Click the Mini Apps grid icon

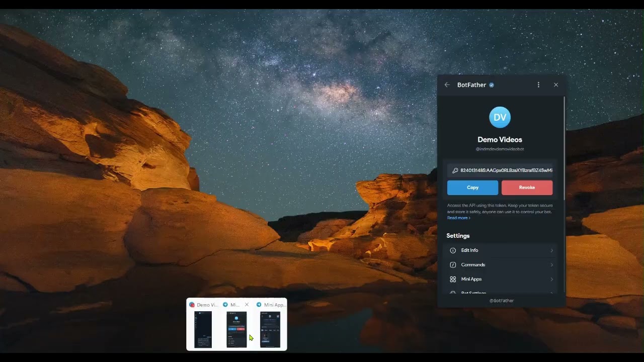(x=453, y=279)
